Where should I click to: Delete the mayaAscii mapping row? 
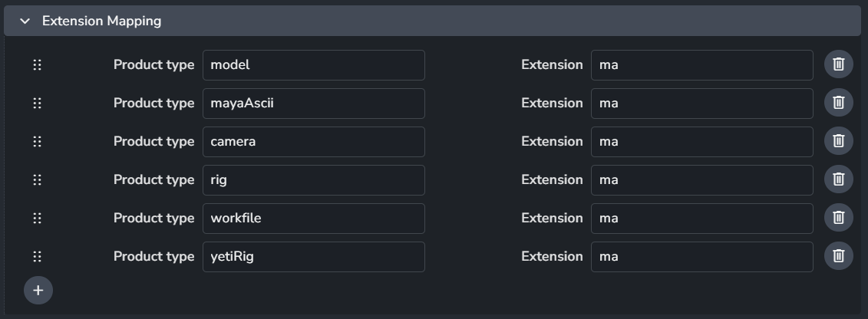click(839, 104)
